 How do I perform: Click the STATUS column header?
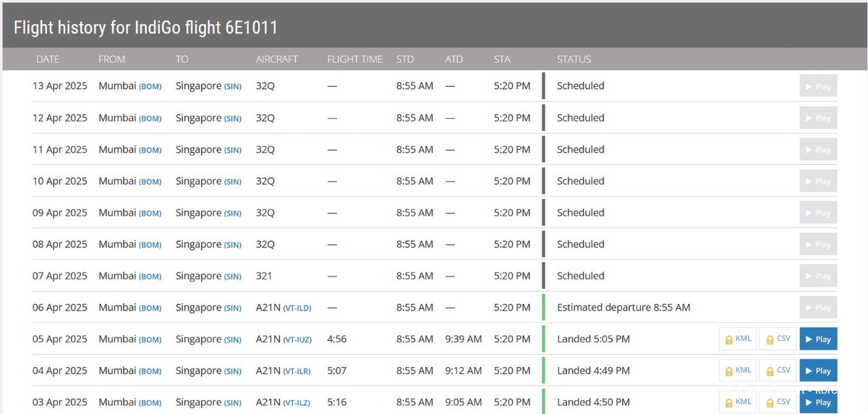pos(574,59)
